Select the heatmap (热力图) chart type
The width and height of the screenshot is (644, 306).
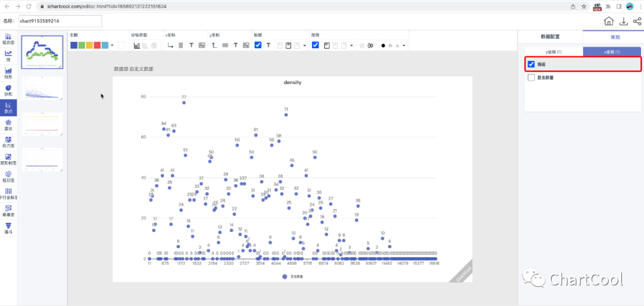(x=8, y=141)
